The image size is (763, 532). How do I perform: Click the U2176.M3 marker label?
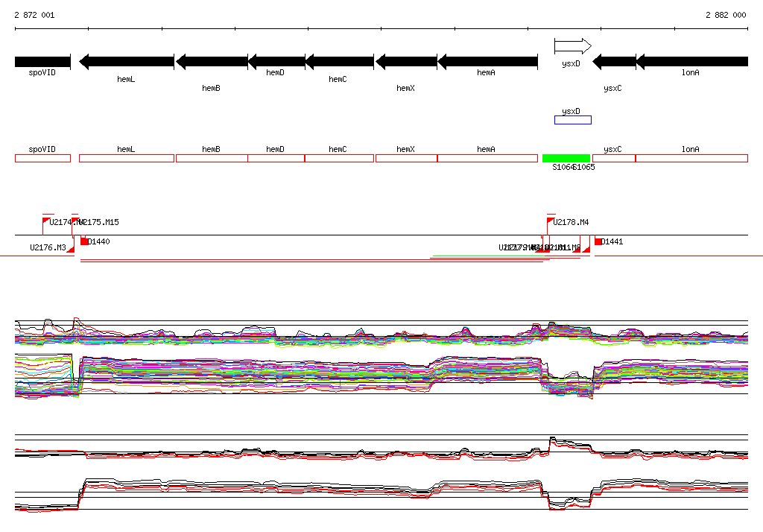point(48,247)
